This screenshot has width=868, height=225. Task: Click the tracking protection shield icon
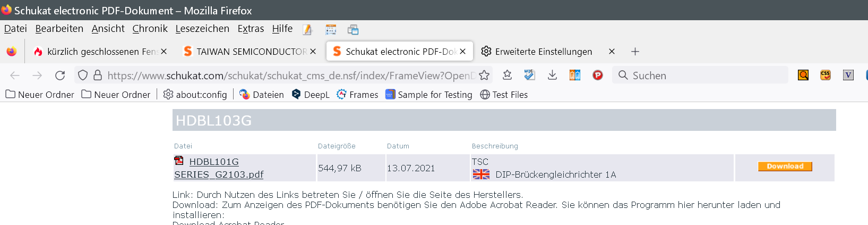83,76
